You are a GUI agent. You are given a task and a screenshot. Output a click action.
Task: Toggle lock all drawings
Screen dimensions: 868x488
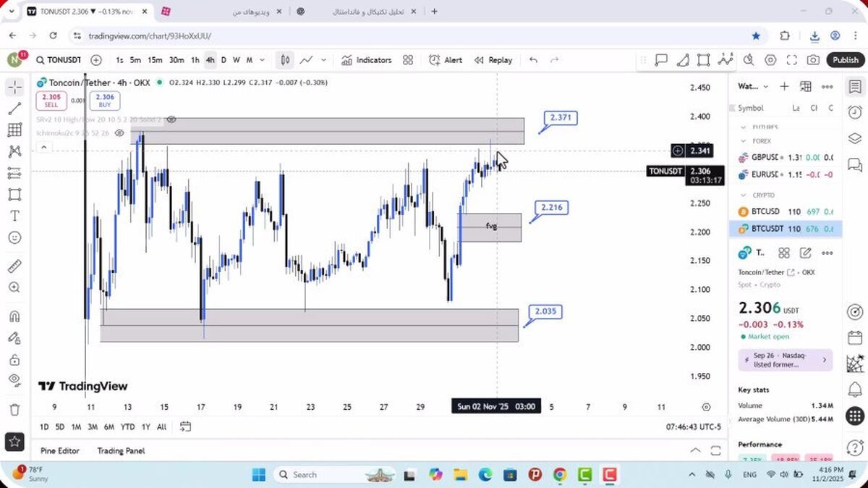point(14,359)
